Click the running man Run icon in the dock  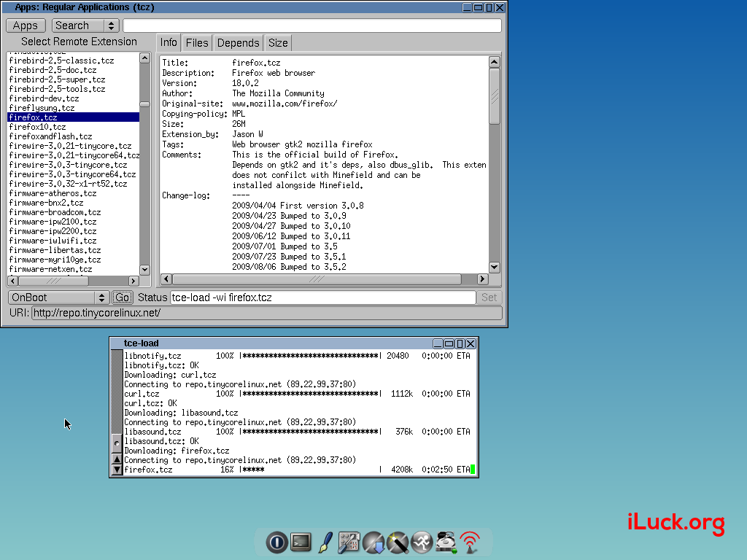pyautogui.click(x=422, y=542)
